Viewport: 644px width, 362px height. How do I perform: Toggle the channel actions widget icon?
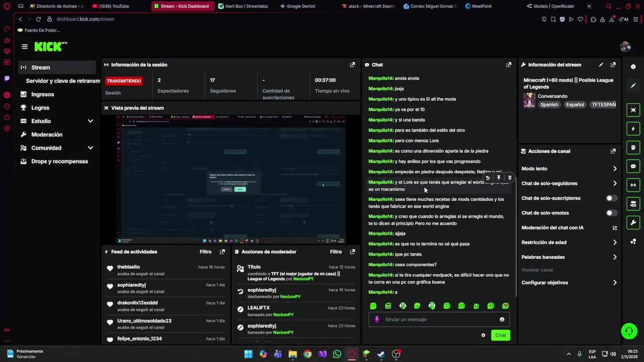coord(633,204)
